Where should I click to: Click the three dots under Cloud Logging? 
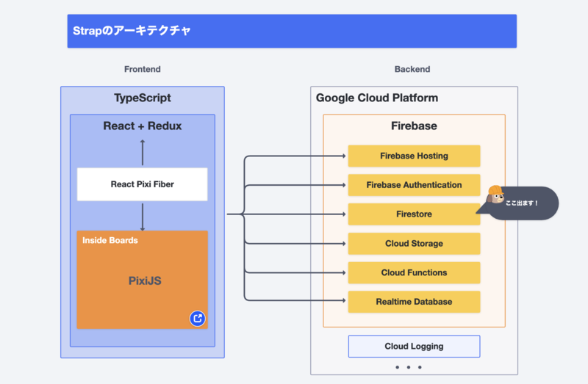point(409,367)
